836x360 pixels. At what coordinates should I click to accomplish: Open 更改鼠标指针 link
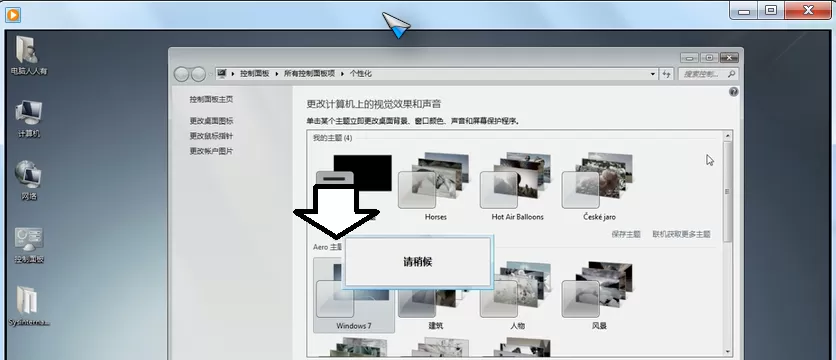click(211, 136)
